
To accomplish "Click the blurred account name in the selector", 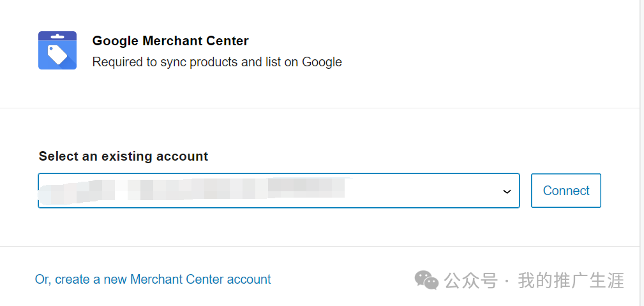I will tap(191, 190).
